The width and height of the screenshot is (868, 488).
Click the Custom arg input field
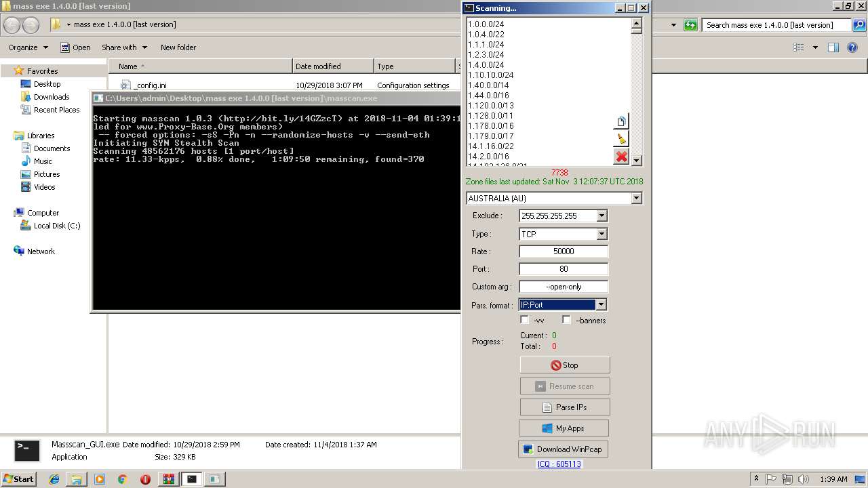(x=564, y=287)
